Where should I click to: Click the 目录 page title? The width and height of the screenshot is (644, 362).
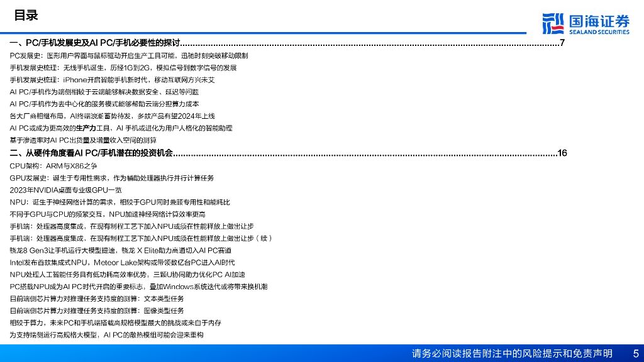[x=26, y=16]
